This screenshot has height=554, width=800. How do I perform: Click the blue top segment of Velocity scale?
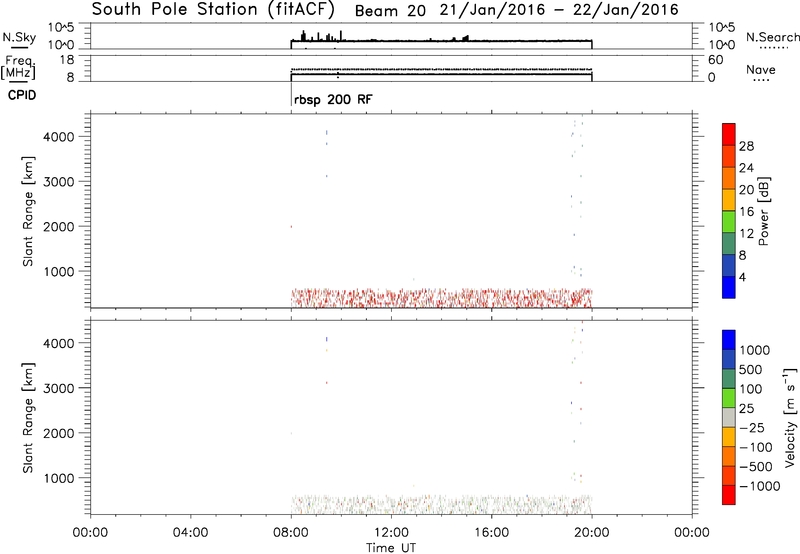click(x=729, y=340)
